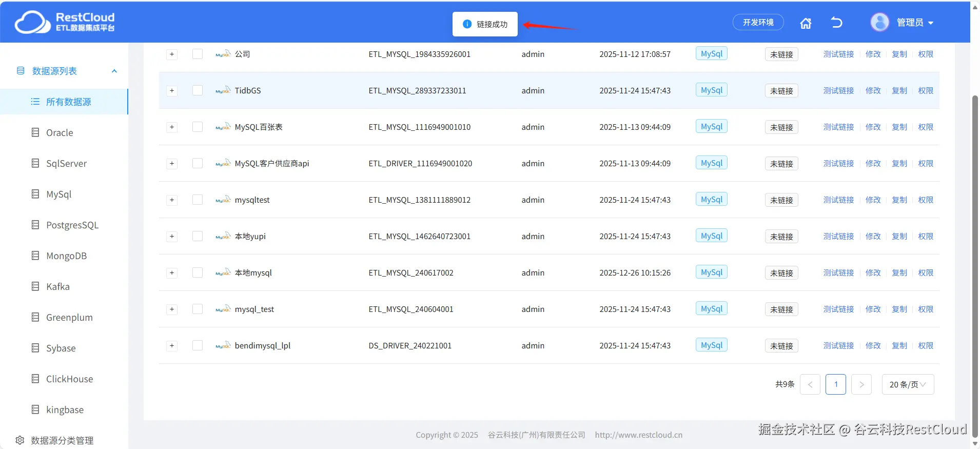The height and width of the screenshot is (449, 980).
Task: Go to page 1 in pagination
Action: [836, 384]
